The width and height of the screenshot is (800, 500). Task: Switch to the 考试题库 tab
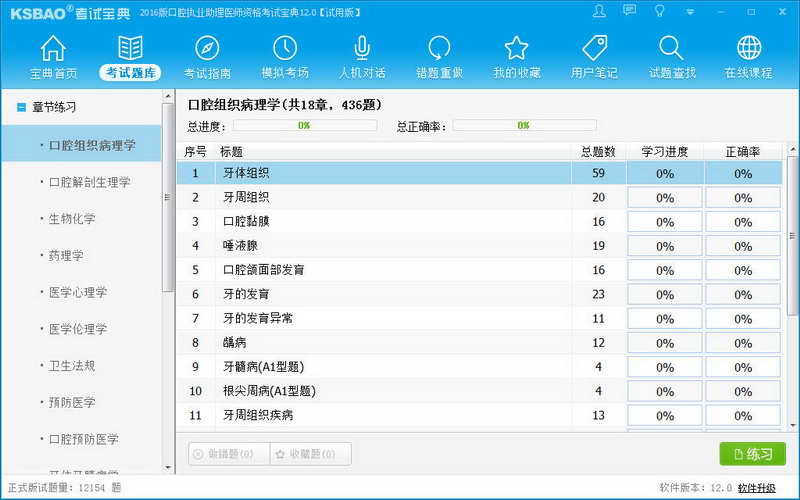[130, 72]
